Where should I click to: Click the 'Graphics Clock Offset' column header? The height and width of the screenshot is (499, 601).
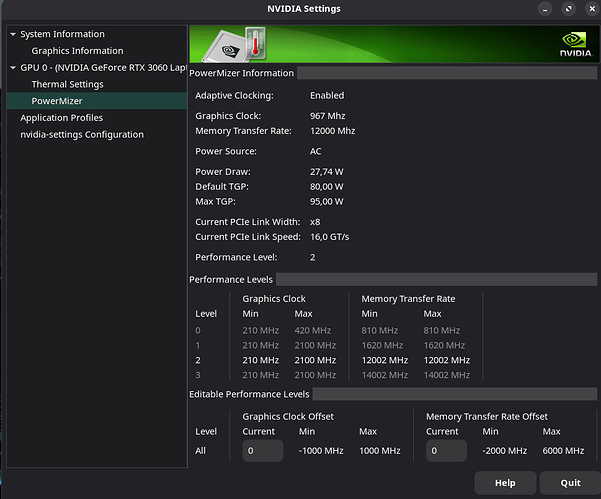point(288,417)
